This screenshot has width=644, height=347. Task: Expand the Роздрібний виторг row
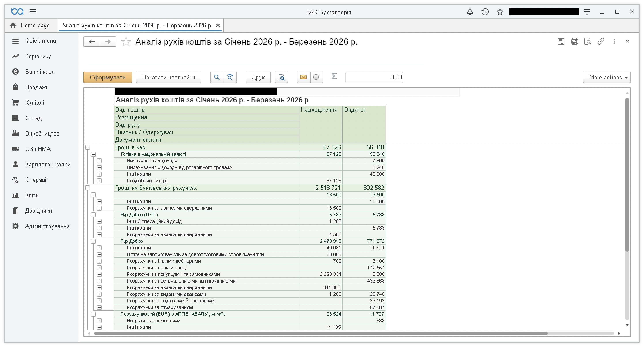[x=99, y=181]
